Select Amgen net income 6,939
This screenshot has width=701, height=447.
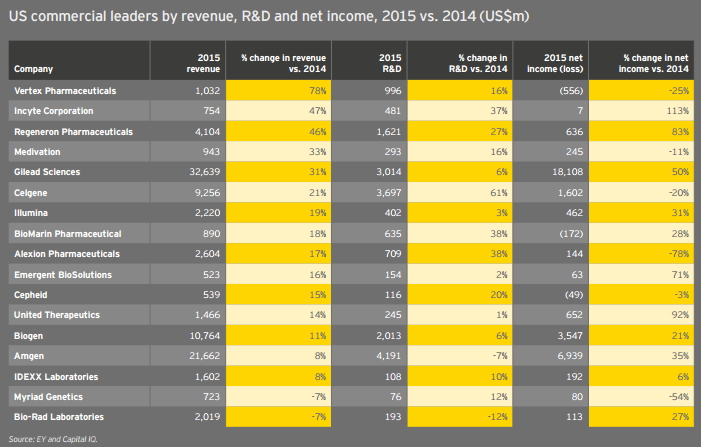[570, 356]
